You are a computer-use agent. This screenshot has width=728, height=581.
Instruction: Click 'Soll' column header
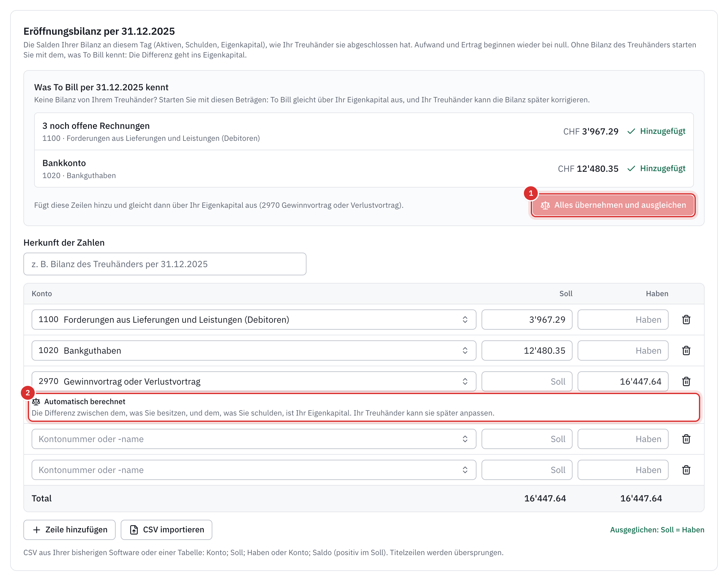pyautogui.click(x=566, y=294)
